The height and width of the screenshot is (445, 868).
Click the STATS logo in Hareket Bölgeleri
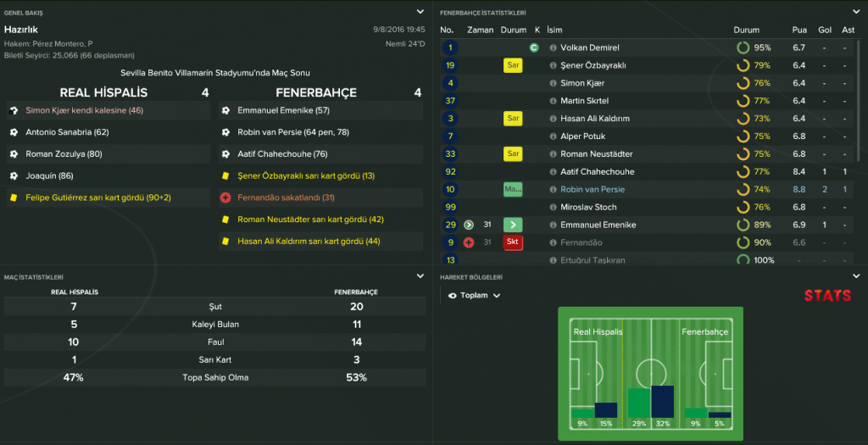coord(827,296)
